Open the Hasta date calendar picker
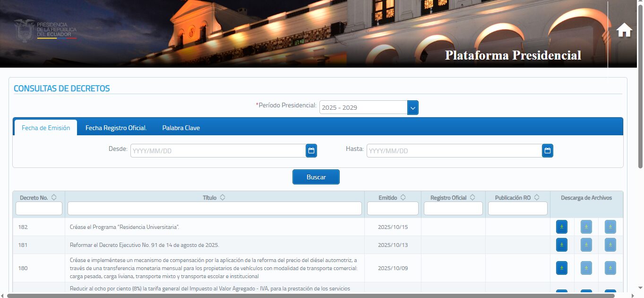 (547, 151)
